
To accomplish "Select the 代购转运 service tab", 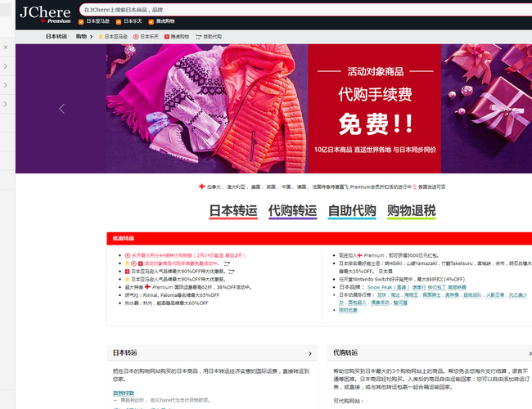I will 292,211.
